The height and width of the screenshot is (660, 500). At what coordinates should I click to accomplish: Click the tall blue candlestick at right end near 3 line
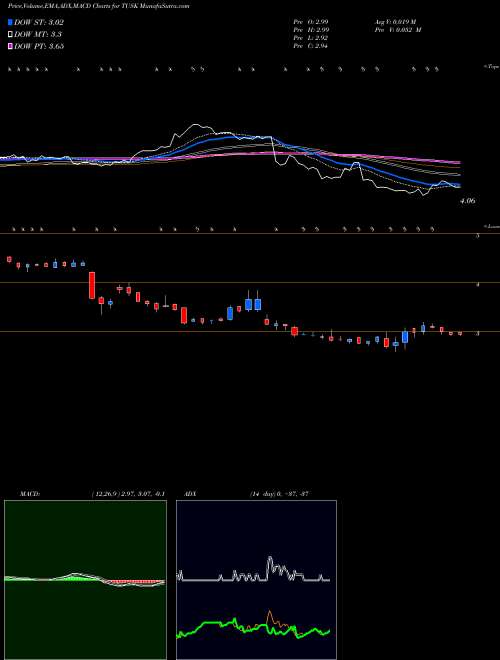[405, 337]
